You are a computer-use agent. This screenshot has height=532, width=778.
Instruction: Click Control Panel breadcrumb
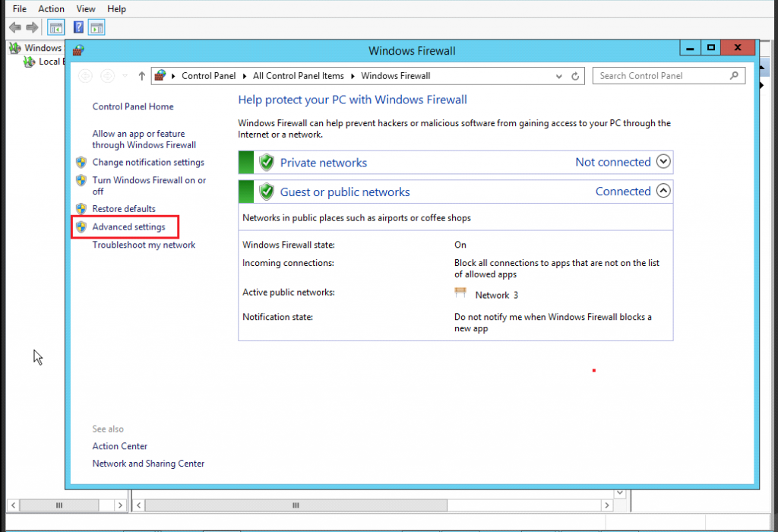[x=208, y=76]
